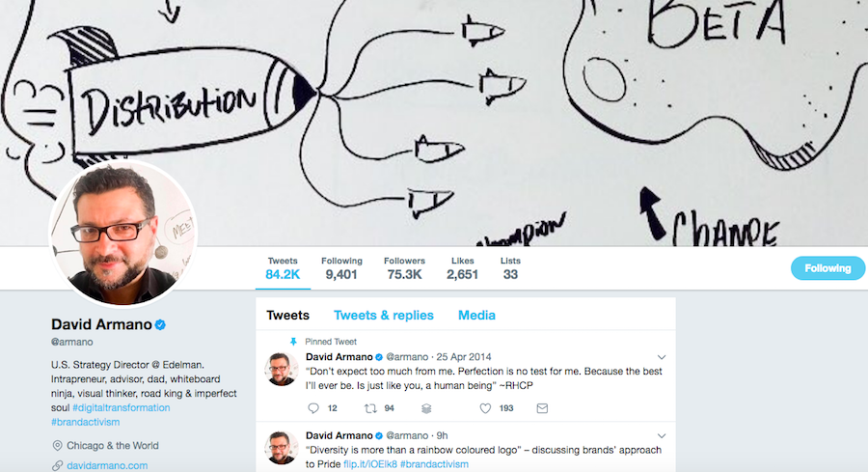Open the Lists count of 33
The width and height of the screenshot is (868, 472).
[x=510, y=268]
